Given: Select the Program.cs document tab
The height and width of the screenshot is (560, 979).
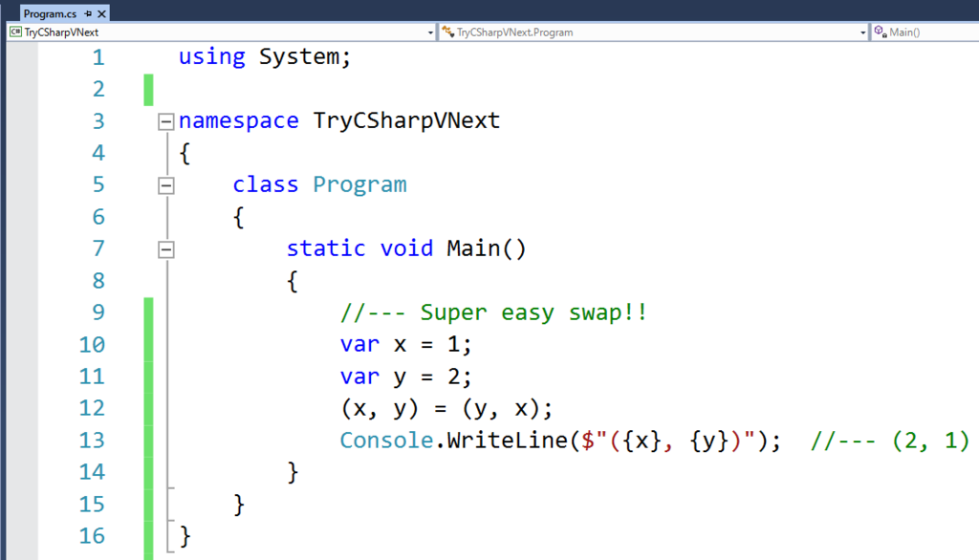Looking at the screenshot, I should click(48, 14).
